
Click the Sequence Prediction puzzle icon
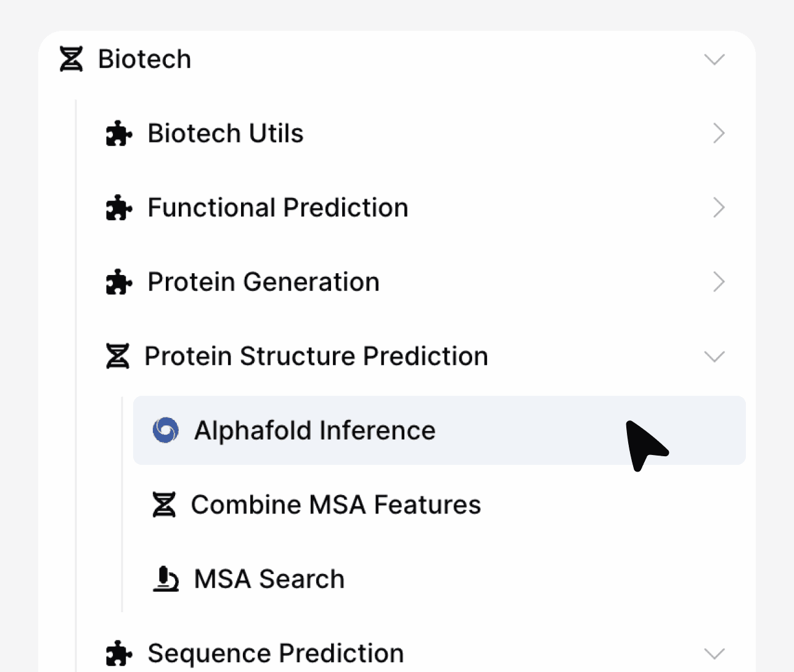pos(118,654)
